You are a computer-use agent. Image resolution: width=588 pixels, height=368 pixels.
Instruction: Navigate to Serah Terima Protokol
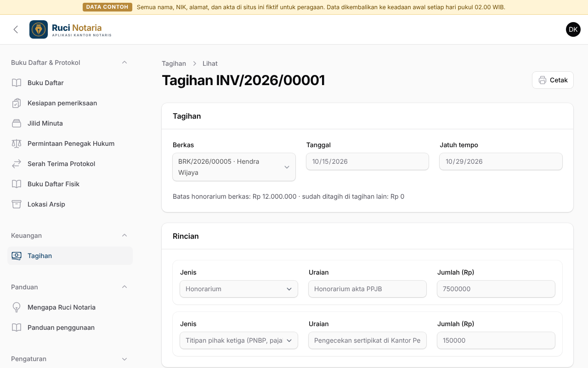(x=70, y=164)
